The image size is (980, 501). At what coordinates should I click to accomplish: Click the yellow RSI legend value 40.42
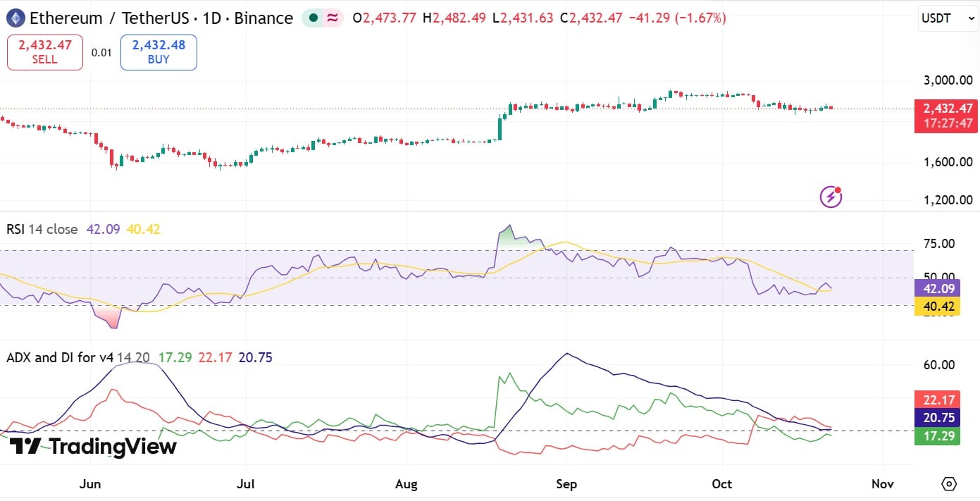(x=143, y=229)
